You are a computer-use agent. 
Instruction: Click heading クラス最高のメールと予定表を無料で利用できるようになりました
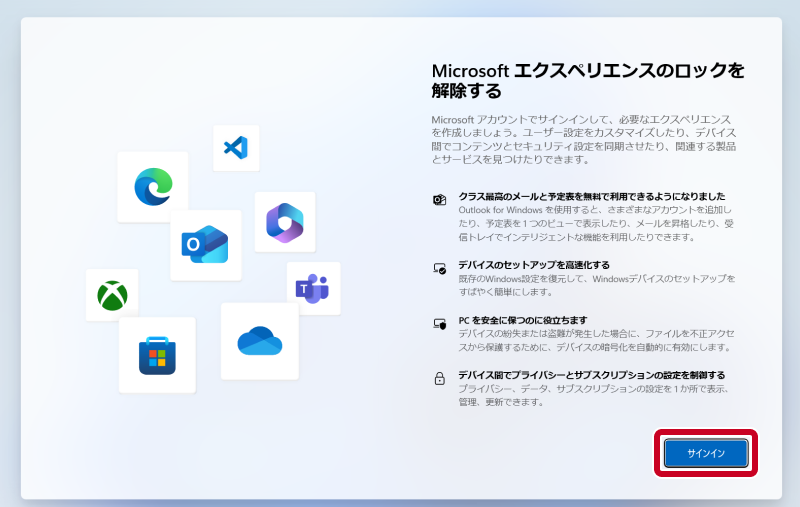[x=591, y=196]
